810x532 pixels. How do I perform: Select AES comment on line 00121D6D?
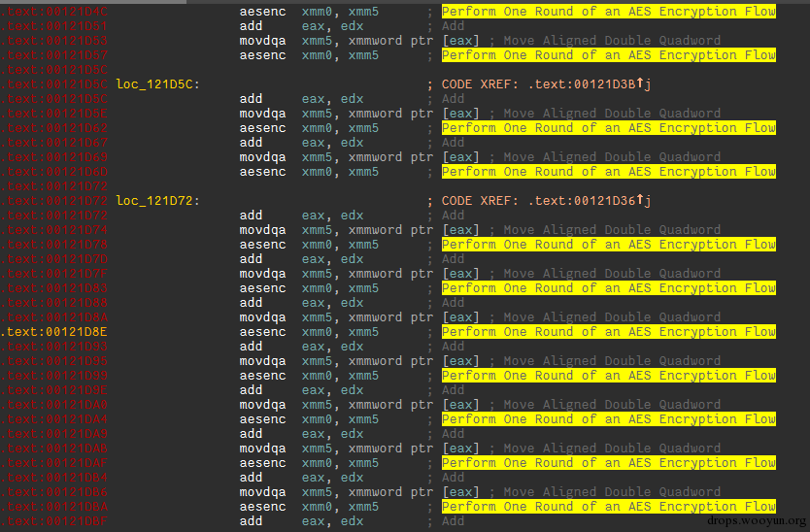[609, 172]
